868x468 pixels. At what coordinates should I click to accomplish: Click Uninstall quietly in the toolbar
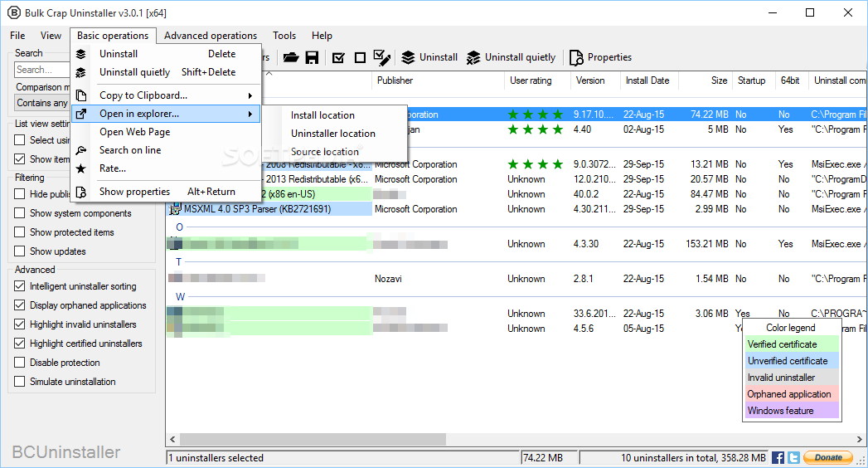pos(511,57)
